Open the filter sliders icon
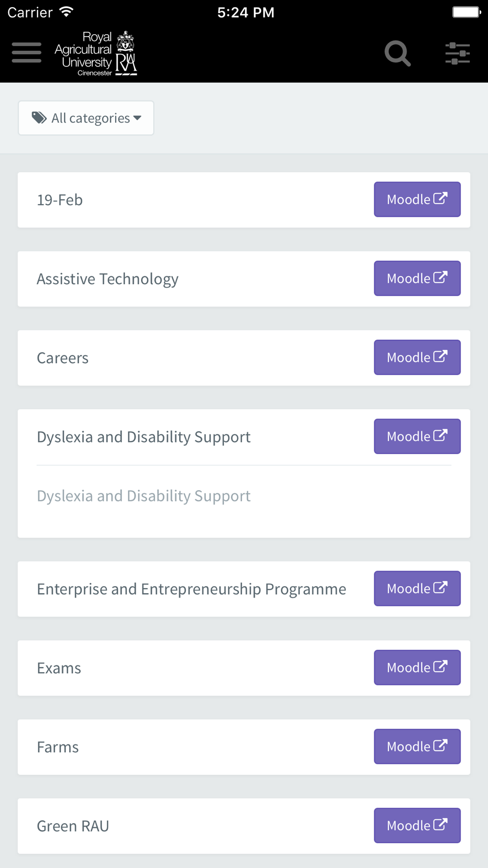This screenshot has height=868, width=488. pos(457,53)
